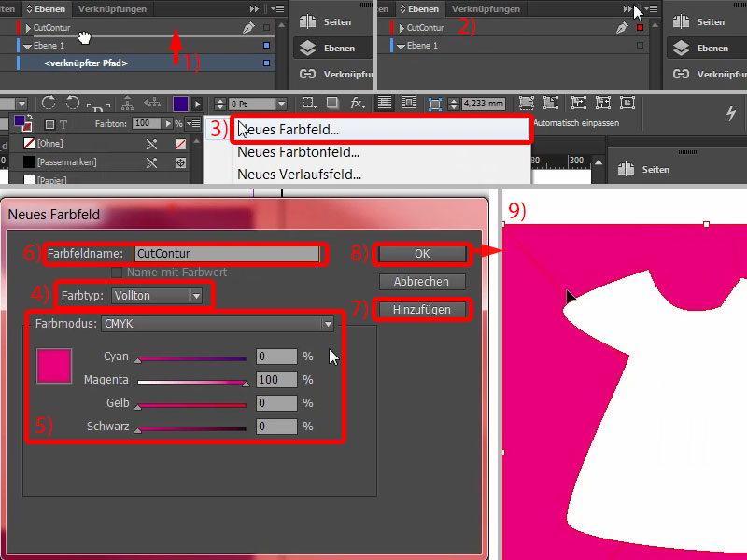Switch to left Verknüpfungen tab
The width and height of the screenshot is (747, 560).
click(112, 8)
